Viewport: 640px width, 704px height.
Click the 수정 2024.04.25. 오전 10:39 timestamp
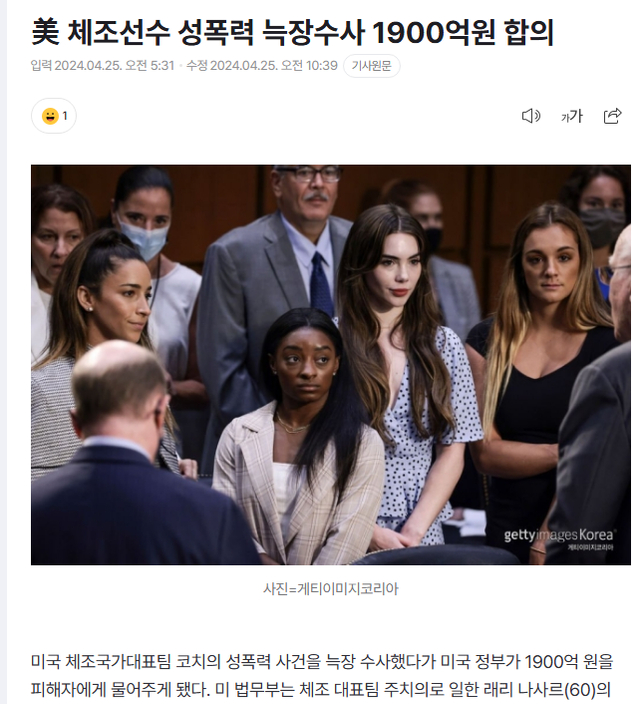pos(262,66)
